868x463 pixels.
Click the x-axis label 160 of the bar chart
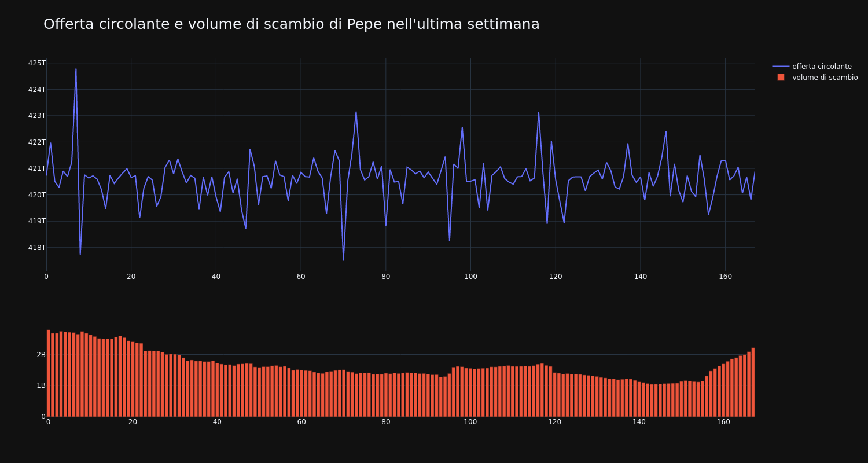723,422
